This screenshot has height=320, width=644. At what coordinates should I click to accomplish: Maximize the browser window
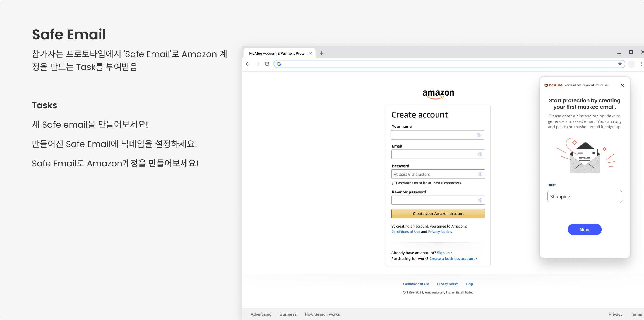[631, 52]
